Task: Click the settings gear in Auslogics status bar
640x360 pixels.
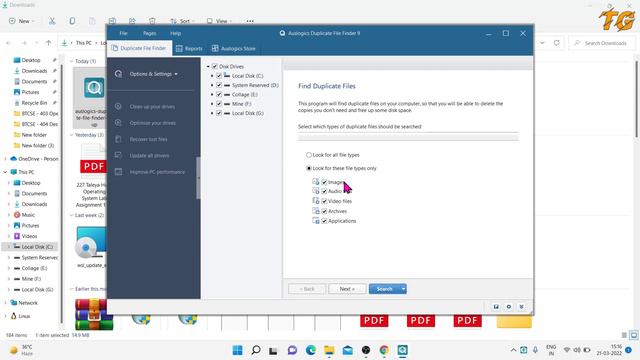Action: click(509, 307)
